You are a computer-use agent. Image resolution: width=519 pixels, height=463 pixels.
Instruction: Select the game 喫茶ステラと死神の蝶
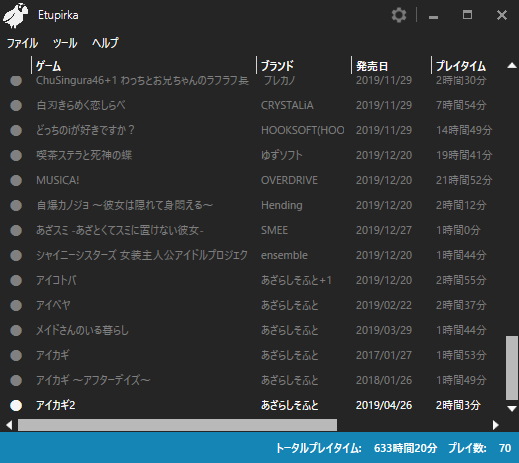pyautogui.click(x=84, y=155)
